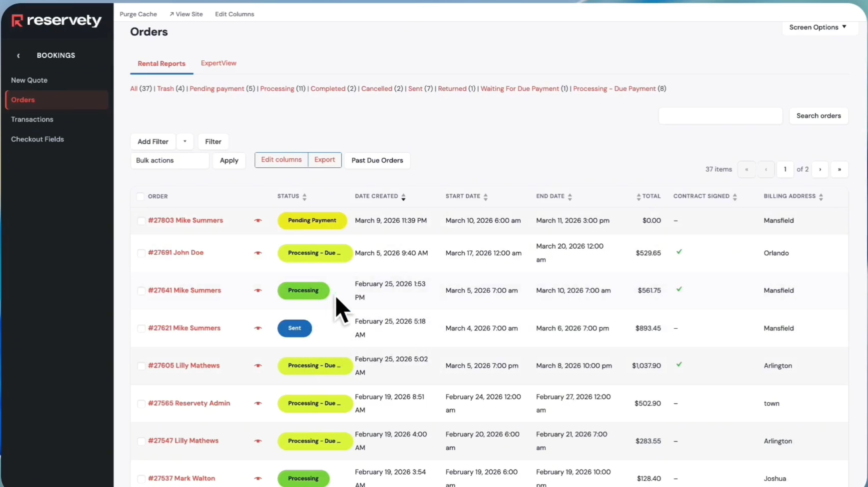The height and width of the screenshot is (487, 868).
Task: Toggle select-all orders checkbox in header
Action: [140, 197]
